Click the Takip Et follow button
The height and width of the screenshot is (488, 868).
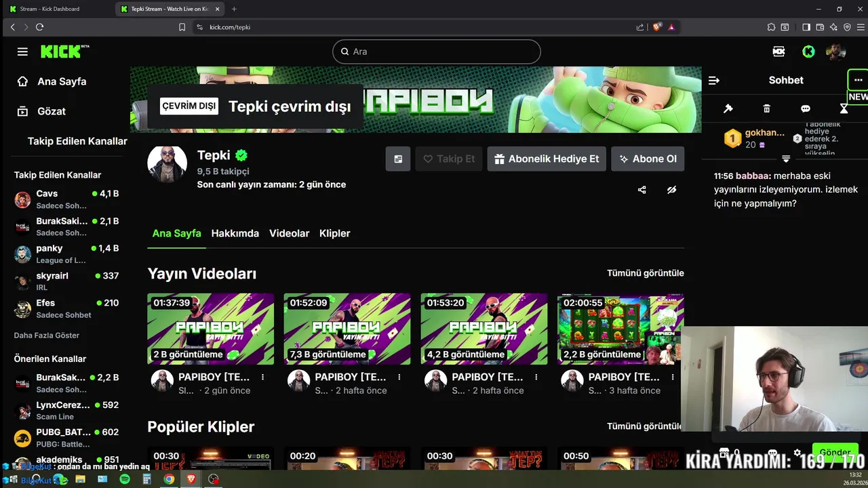[448, 159]
